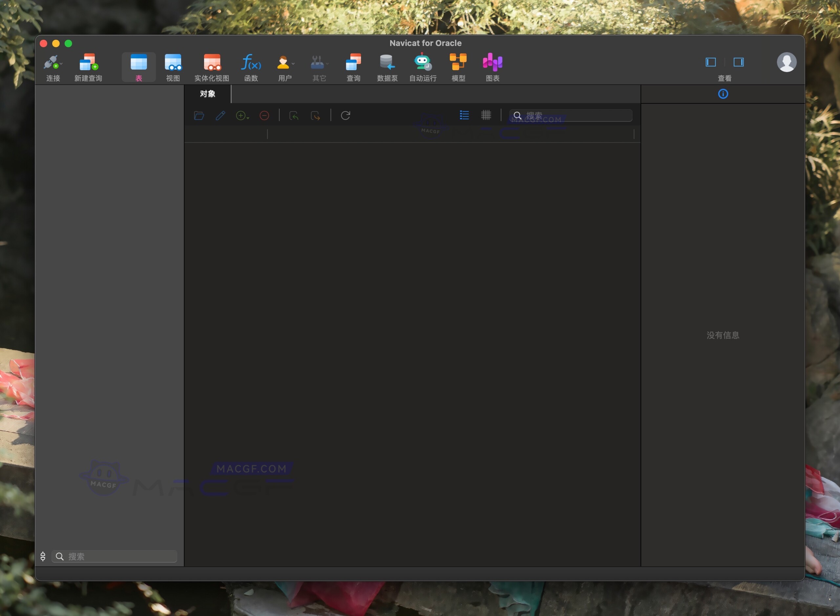This screenshot has height=616, width=840.
Task: Click the refresh button in object toolbar
Action: click(346, 115)
